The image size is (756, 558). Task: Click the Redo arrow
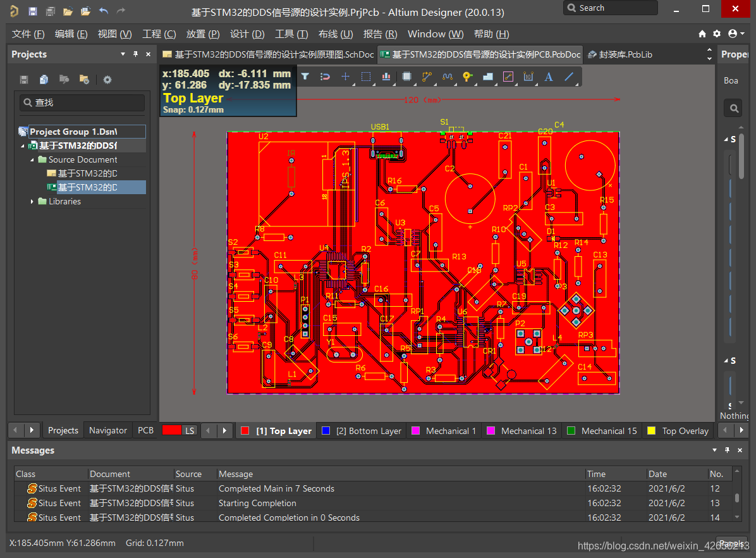(121, 11)
